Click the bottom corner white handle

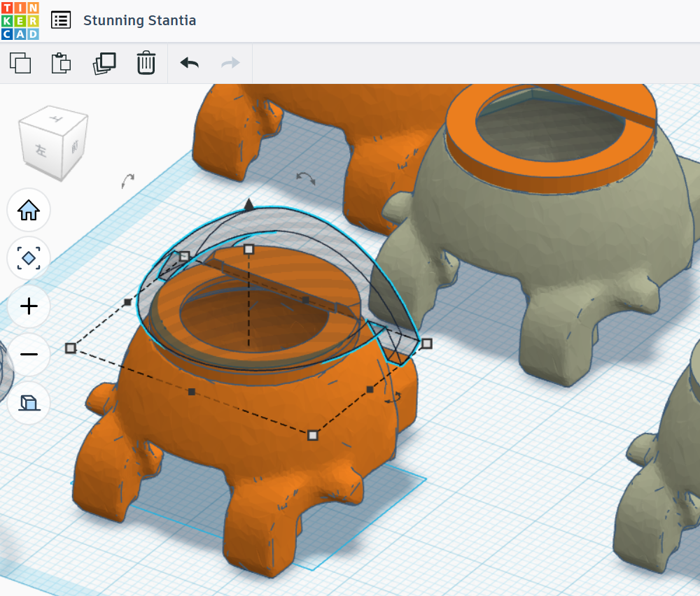[313, 435]
